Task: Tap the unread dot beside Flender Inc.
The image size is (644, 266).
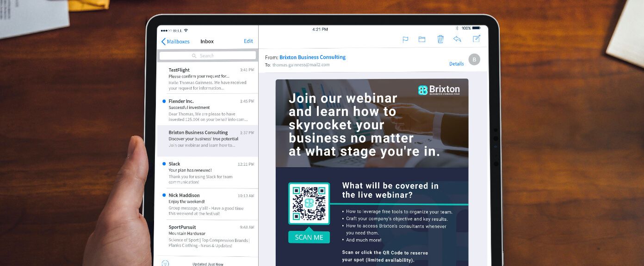Action: [164, 101]
